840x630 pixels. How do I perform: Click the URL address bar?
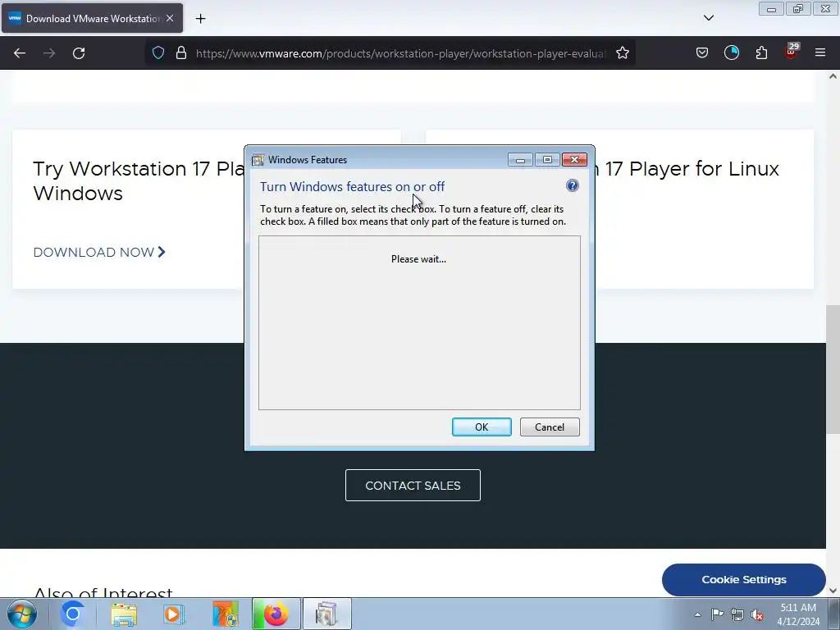tap(402, 53)
